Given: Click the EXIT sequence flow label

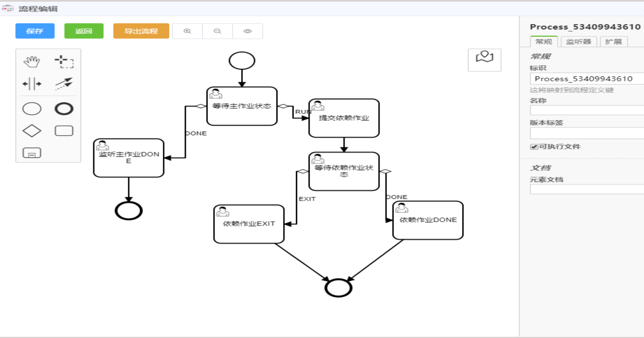Looking at the screenshot, I should tap(307, 199).
